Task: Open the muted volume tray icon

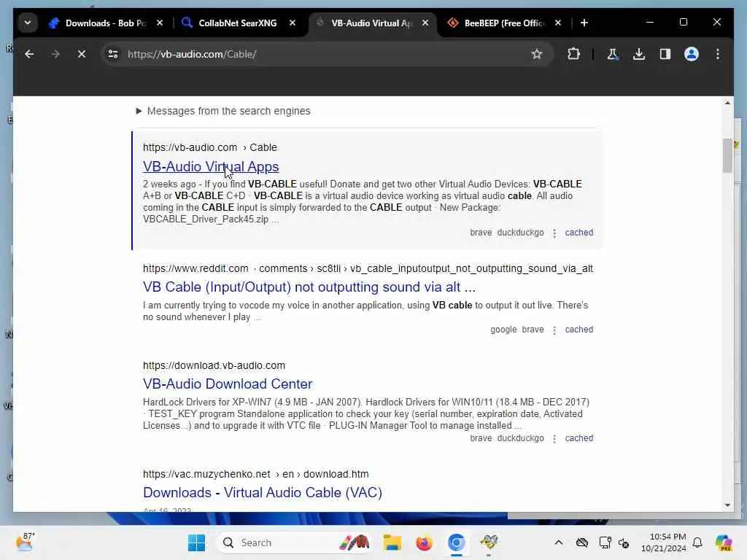Action: (624, 542)
